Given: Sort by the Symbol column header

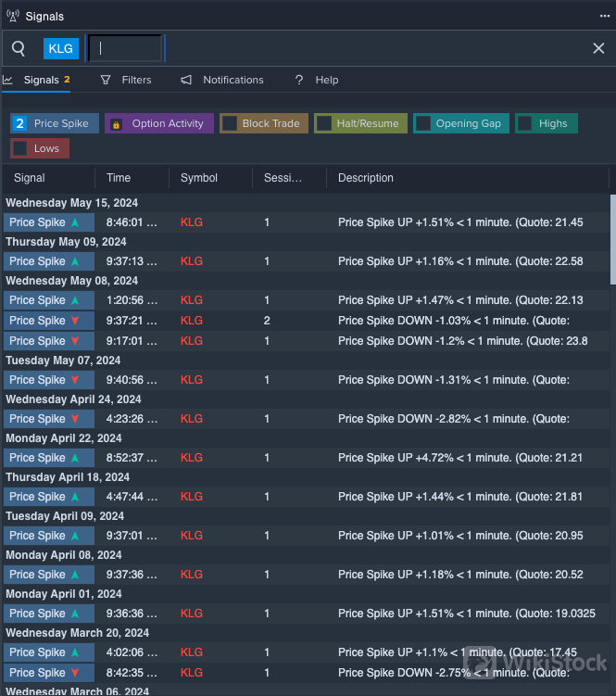Looking at the screenshot, I should pos(199,178).
